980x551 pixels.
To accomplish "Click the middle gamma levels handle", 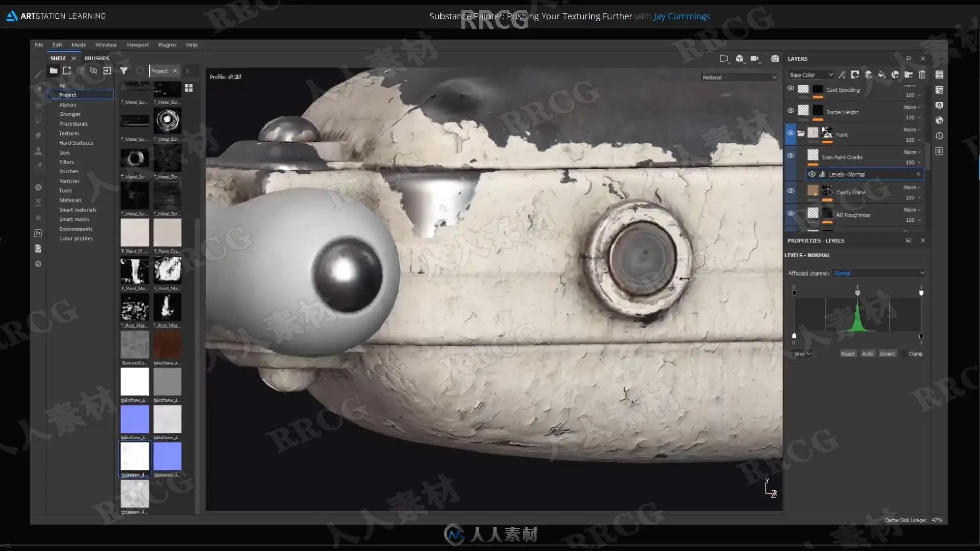I will pos(857,293).
